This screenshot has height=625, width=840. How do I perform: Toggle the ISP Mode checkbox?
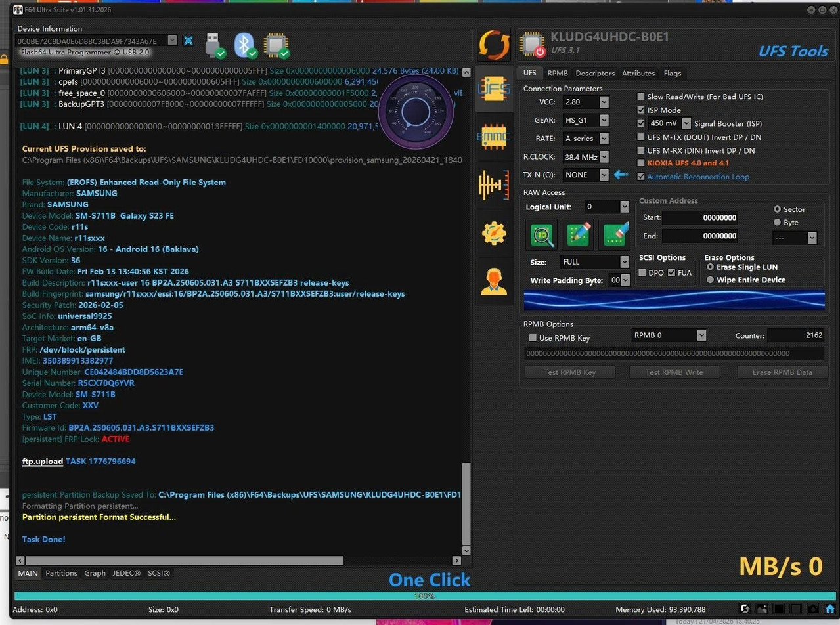click(642, 110)
